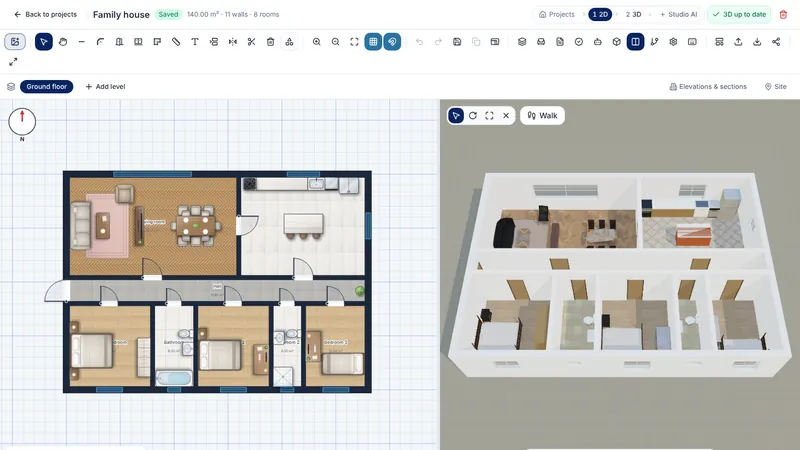Click the 3D view rotate reset icon
This screenshot has width=800, height=450.
point(473,116)
